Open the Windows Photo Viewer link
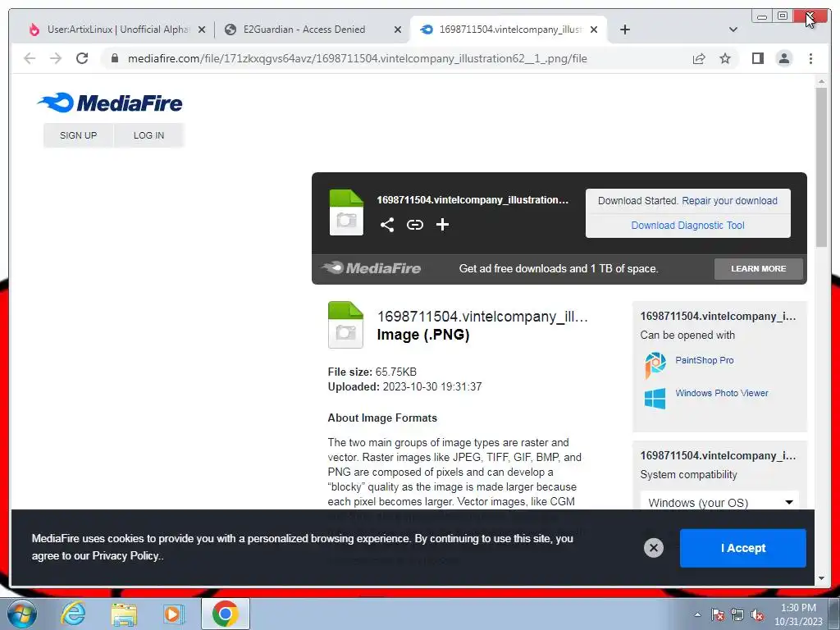 click(x=721, y=393)
